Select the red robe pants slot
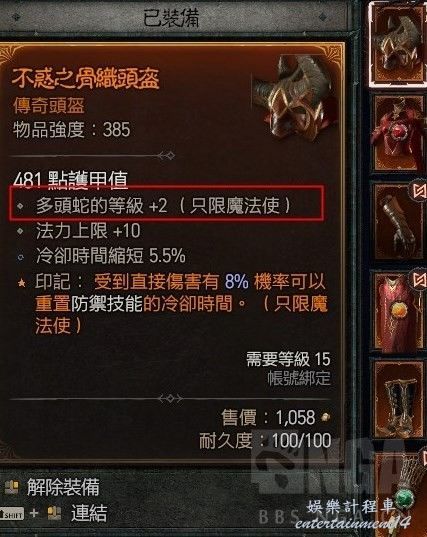This screenshot has height=537, width=427. click(x=399, y=310)
